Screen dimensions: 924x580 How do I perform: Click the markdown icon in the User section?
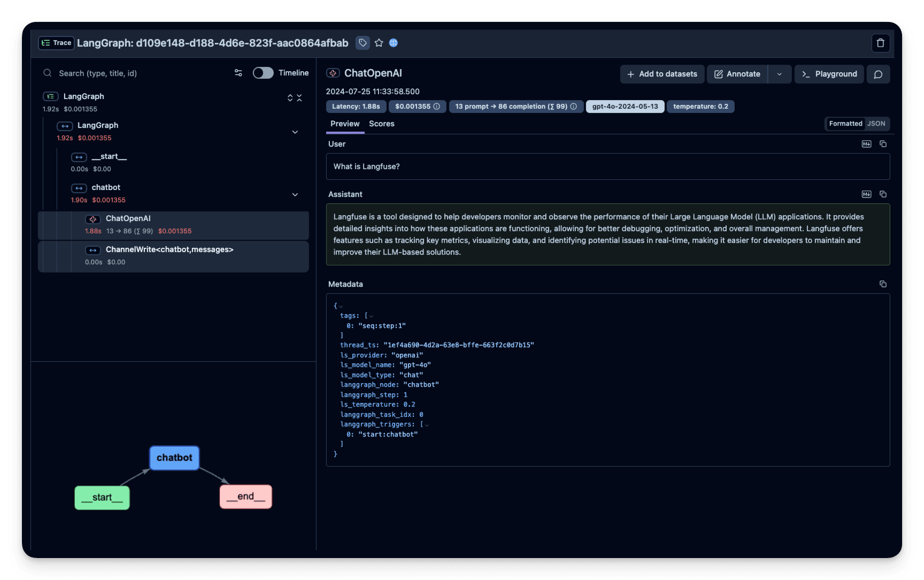tap(866, 143)
